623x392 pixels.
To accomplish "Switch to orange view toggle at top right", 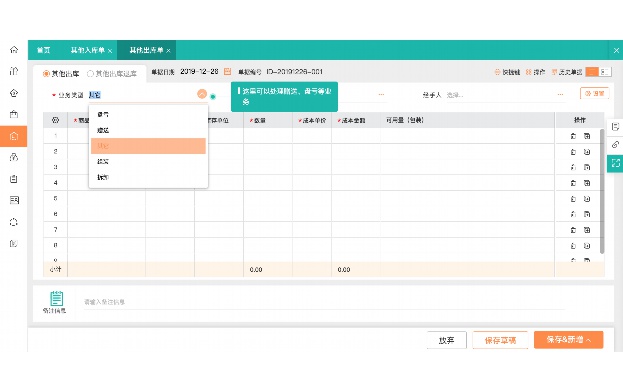I will [592, 72].
